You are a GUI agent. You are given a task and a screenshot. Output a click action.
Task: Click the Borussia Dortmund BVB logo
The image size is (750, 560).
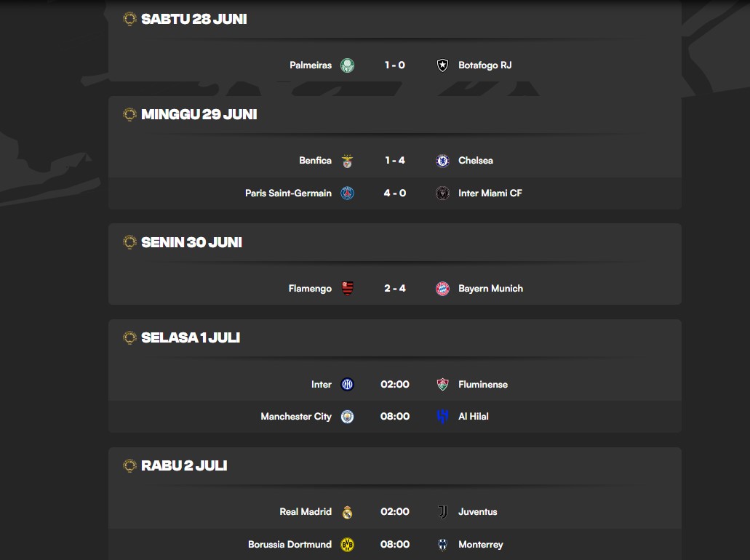347,544
